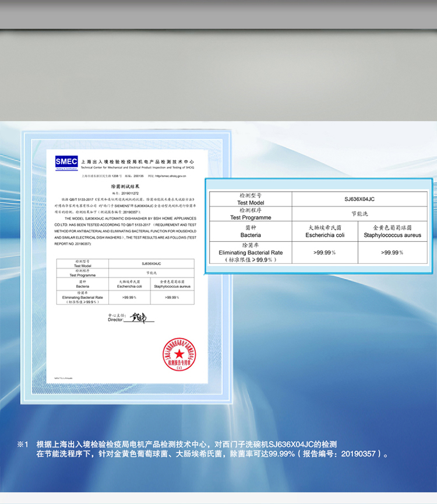Click the Chinese header 上海出入境检验检疫局机电产品检测技术中心
437x504 pixels.
(138, 161)
